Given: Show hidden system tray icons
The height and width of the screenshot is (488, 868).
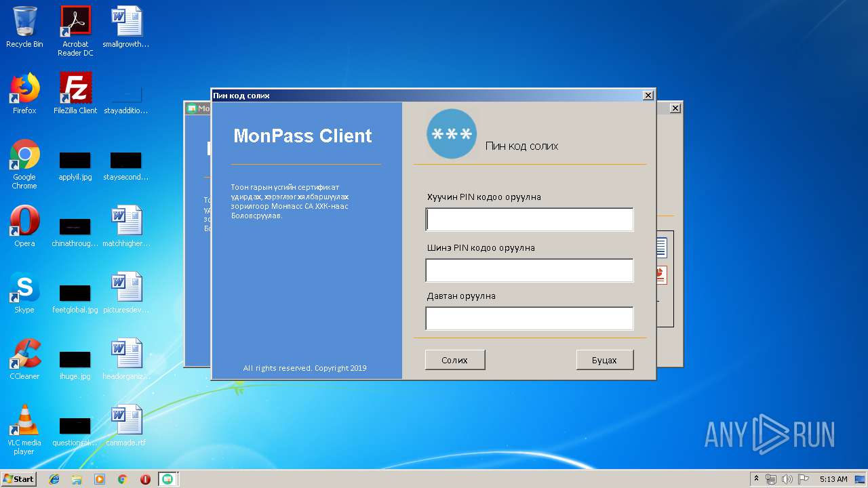Looking at the screenshot, I should coord(756,479).
